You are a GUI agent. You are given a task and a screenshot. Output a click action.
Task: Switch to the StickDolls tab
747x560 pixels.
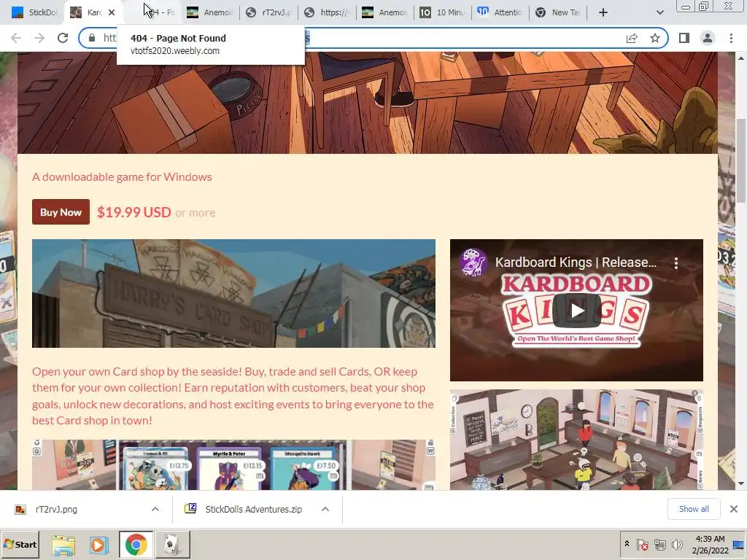(x=34, y=12)
